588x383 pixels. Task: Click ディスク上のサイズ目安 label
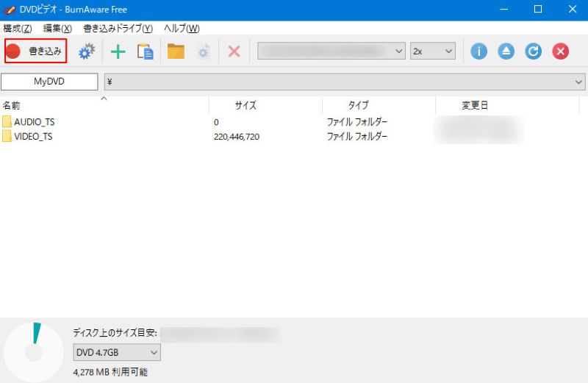tap(115, 332)
